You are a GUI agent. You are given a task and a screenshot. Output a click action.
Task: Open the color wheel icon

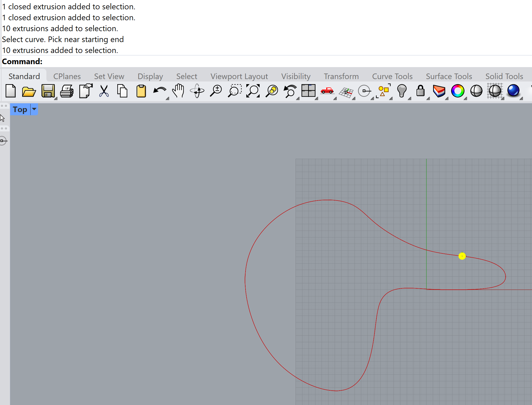click(458, 91)
